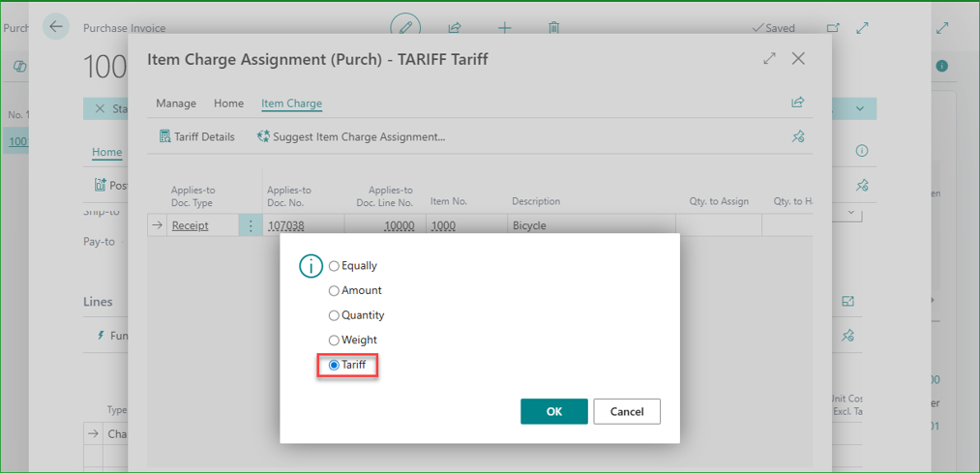The image size is (980, 473).
Task: Click the share icon in Purchase Invoice header
Action: coord(455,27)
